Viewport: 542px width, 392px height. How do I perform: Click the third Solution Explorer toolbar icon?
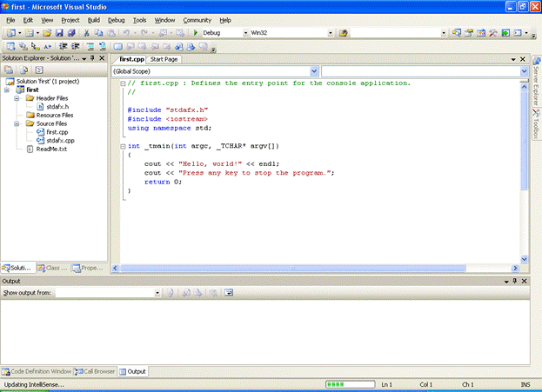(39, 70)
